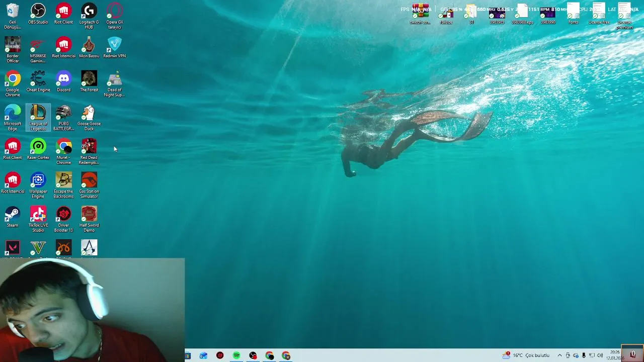Launch the Assassin's Creed game icon
644x362 pixels.
pos(89,249)
